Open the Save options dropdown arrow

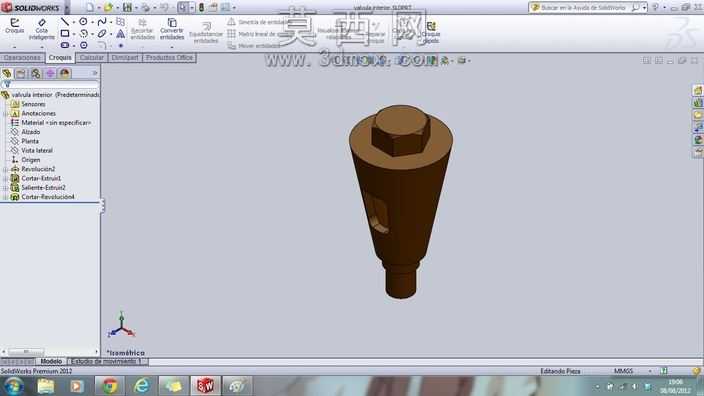(136, 8)
